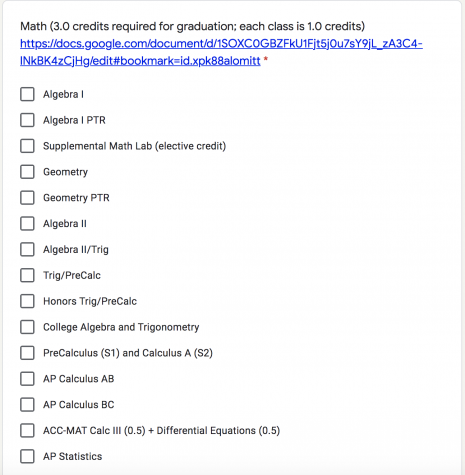The height and width of the screenshot is (475, 465).
Task: Tick the AP Calculus BC checkbox
Action: (27, 405)
